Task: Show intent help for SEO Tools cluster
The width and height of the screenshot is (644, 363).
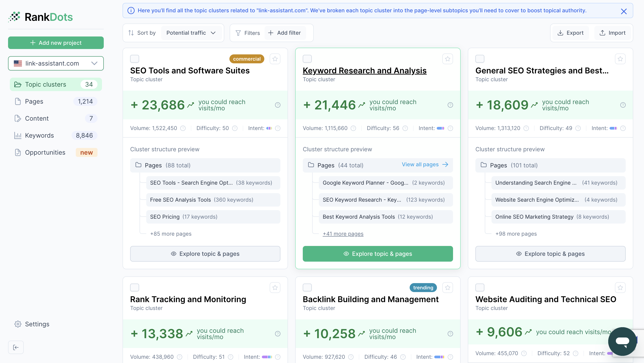Action: point(278,128)
